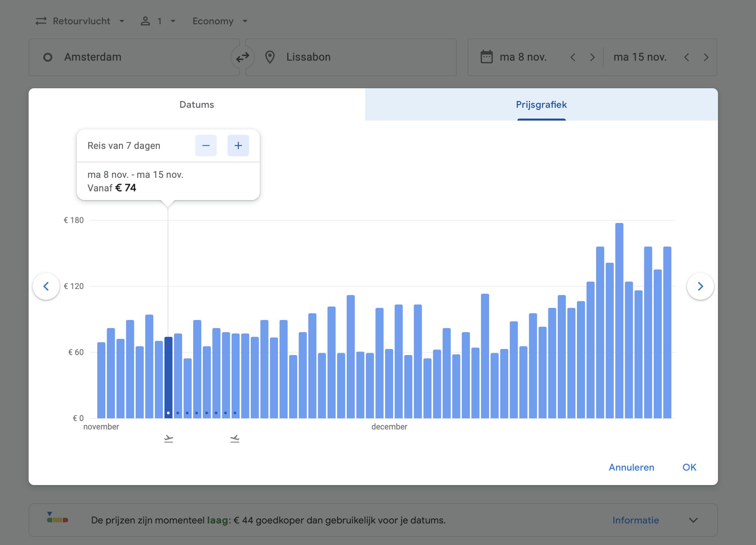Decrease trip length with the minus button
The width and height of the screenshot is (756, 545).
pyautogui.click(x=206, y=146)
